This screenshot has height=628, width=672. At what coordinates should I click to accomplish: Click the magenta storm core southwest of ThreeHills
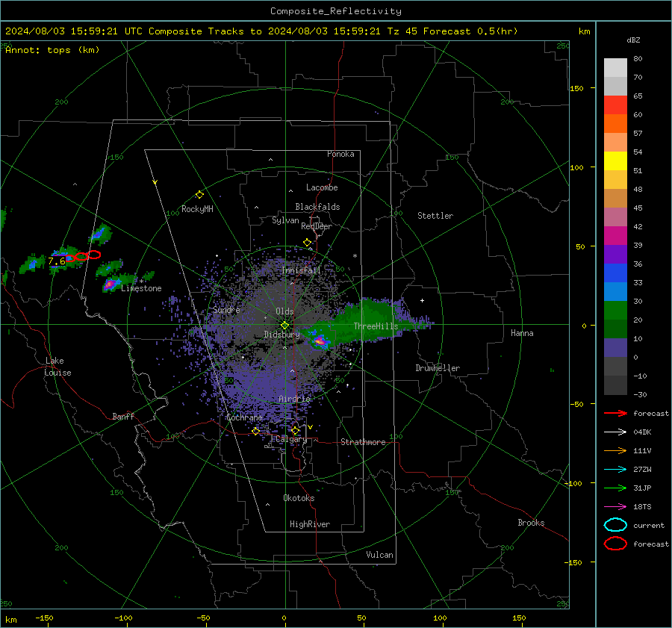[x=320, y=341]
